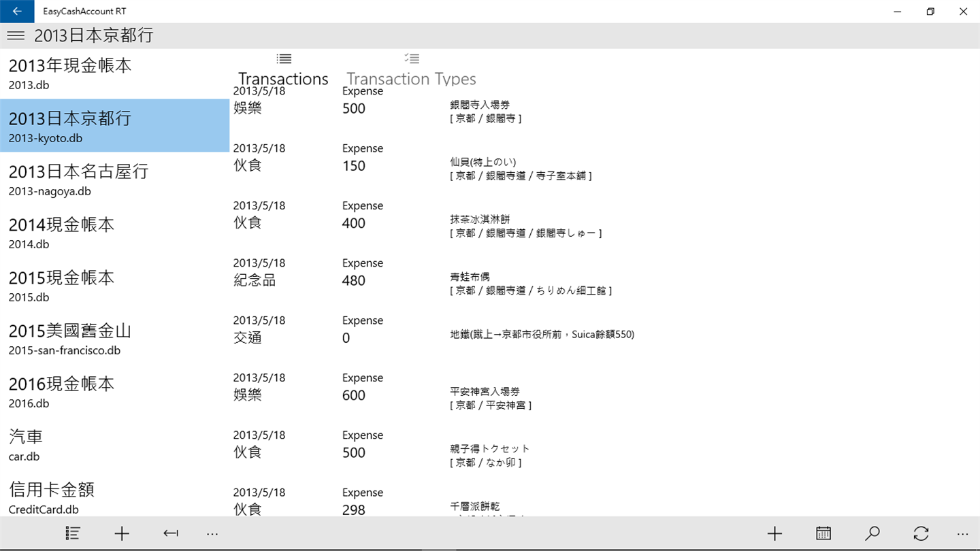The height and width of the screenshot is (551, 980).
Task: Open the hamburger navigation menu
Action: point(16,35)
